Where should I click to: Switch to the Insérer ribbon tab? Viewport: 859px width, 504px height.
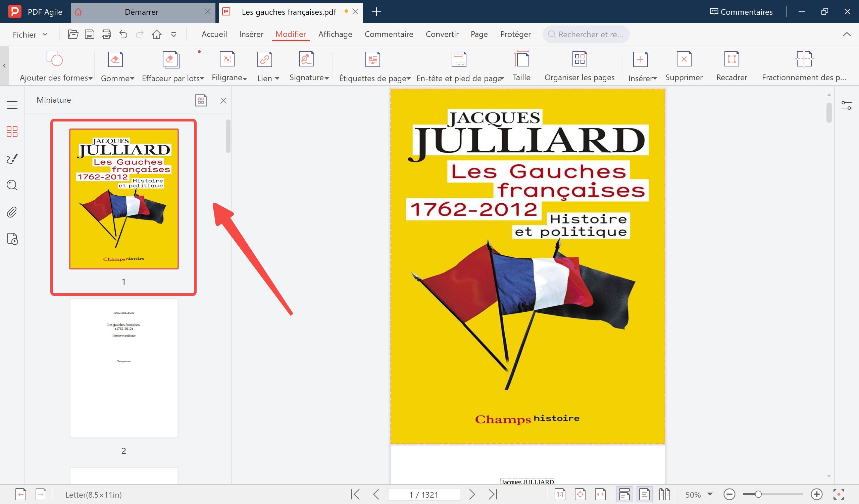[251, 34]
